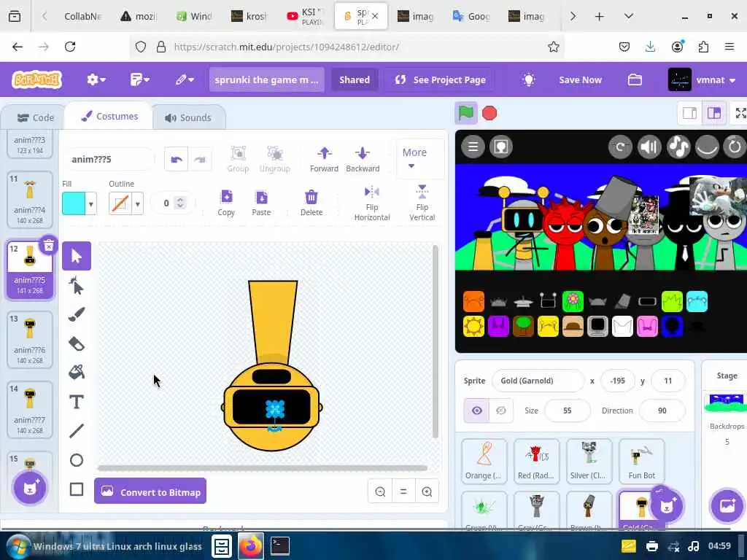This screenshot has width=747, height=560.
Task: Redo the costume edit
Action: pos(200,160)
